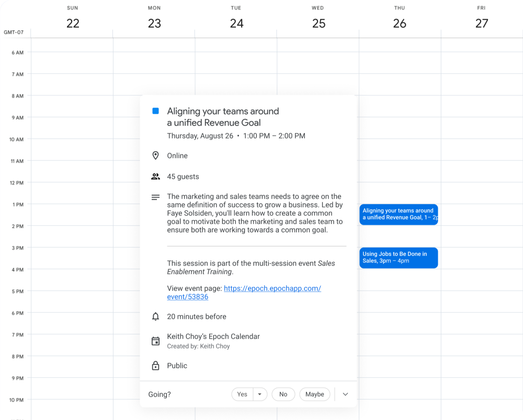The image size is (523, 420).
Task: Click the 3 PM time label
Action: pos(18,248)
